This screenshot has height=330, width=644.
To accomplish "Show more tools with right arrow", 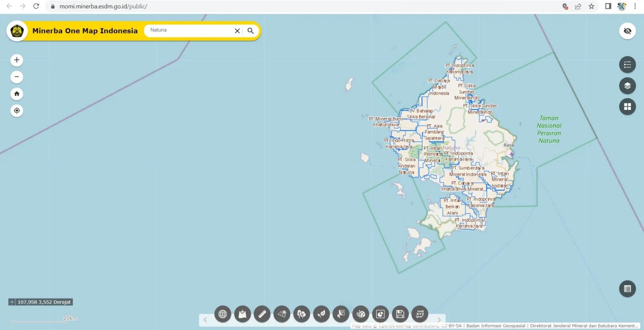I will click(x=439, y=320).
